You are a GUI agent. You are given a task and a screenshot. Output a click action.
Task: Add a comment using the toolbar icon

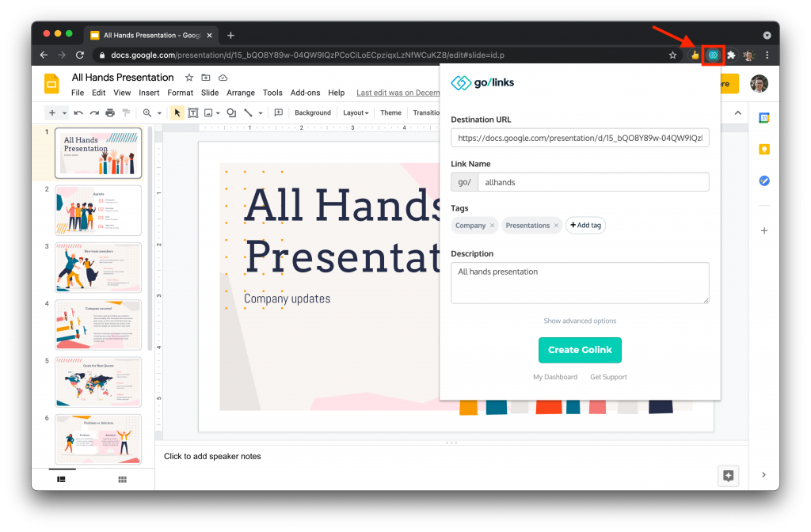click(x=279, y=113)
